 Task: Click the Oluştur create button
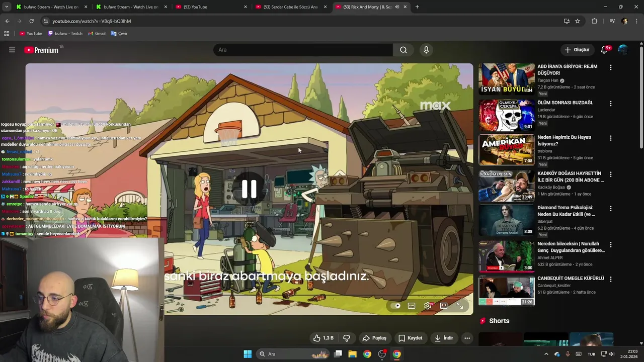(x=577, y=50)
